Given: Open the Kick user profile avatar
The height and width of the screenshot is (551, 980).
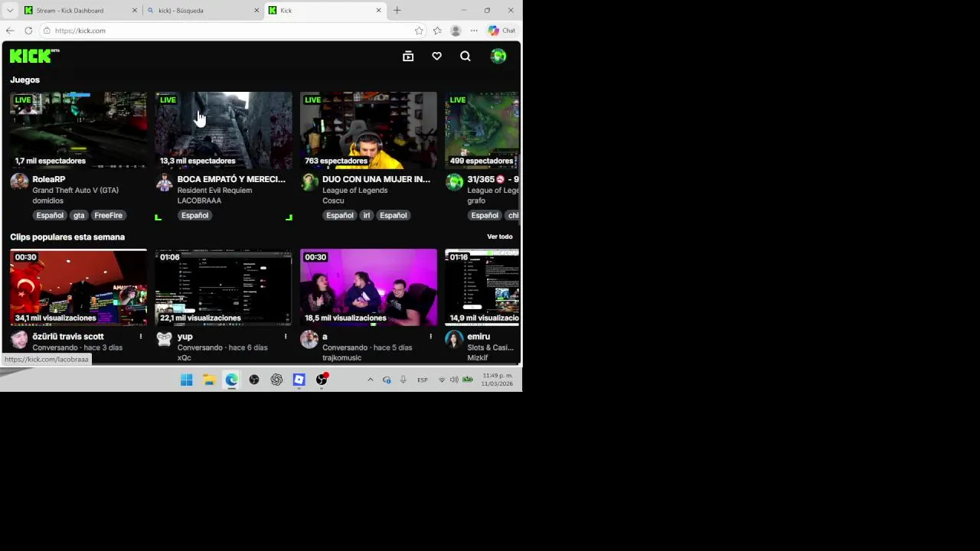Looking at the screenshot, I should coord(498,56).
